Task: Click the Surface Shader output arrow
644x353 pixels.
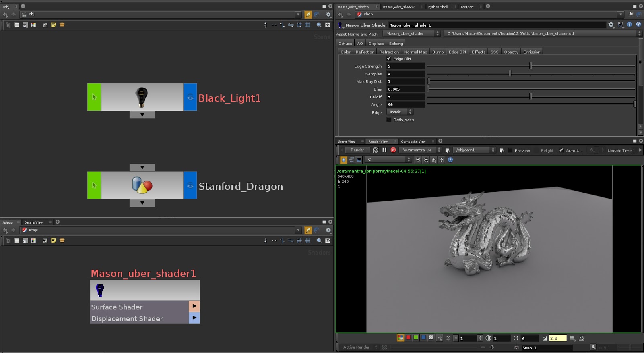Action: (x=194, y=306)
